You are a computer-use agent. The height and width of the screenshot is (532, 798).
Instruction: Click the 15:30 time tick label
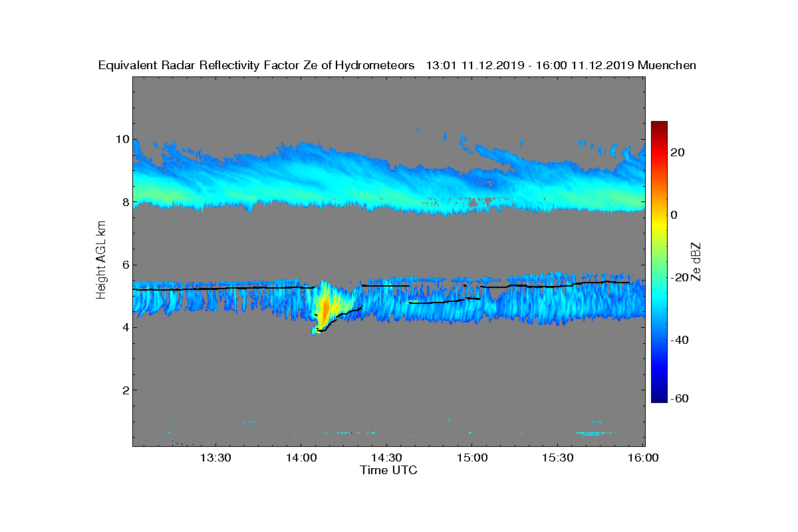click(558, 458)
